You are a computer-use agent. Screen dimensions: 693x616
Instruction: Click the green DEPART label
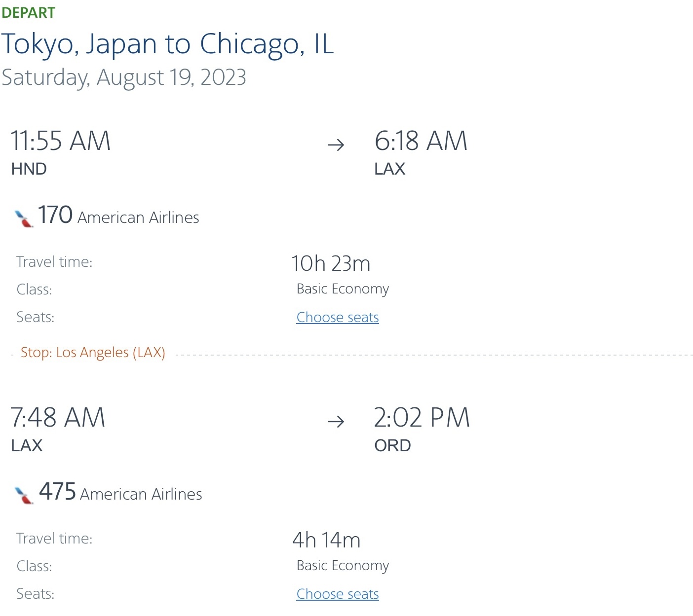(x=29, y=13)
